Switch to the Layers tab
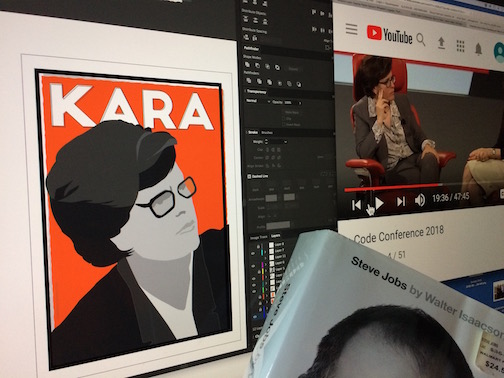 click(x=275, y=236)
